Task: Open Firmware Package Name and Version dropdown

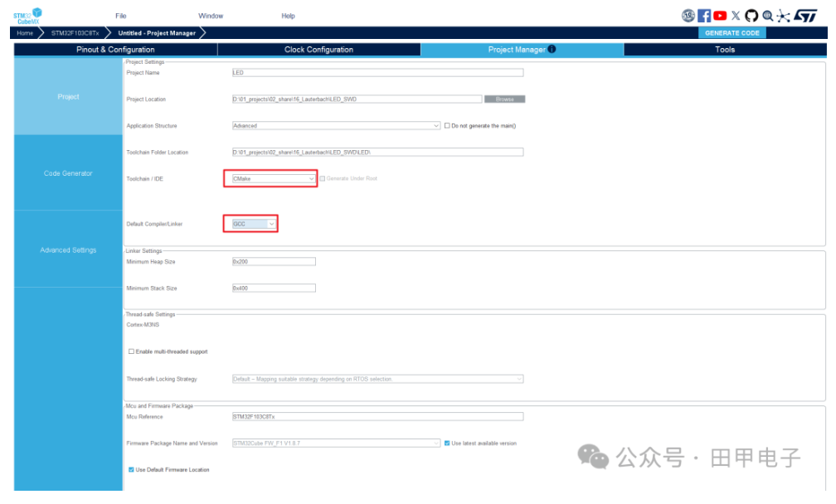Action: pos(336,443)
